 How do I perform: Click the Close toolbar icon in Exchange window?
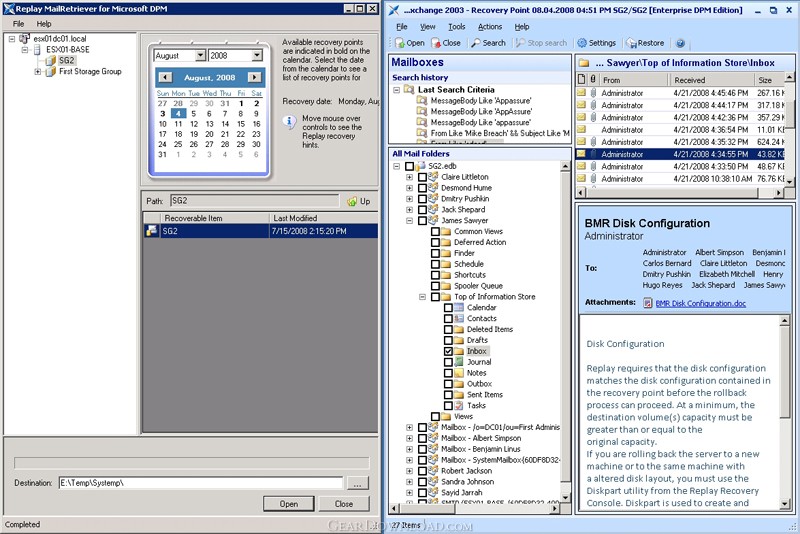436,43
